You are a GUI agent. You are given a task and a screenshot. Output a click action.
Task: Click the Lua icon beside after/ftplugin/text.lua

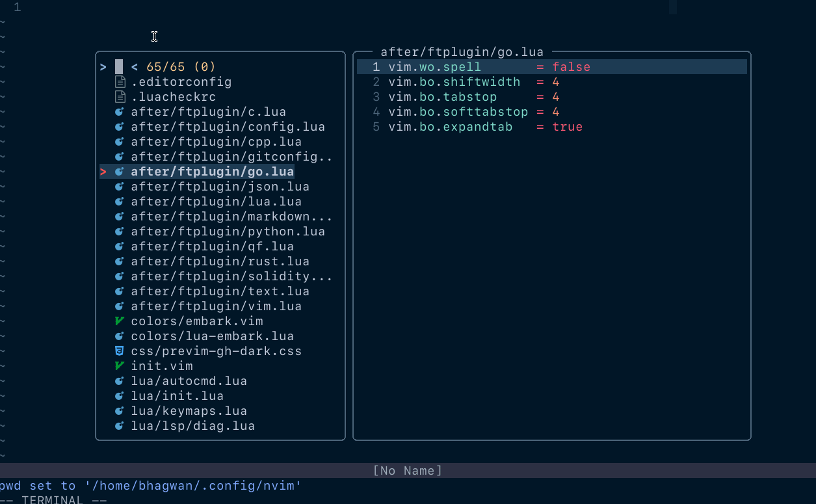[x=120, y=291]
